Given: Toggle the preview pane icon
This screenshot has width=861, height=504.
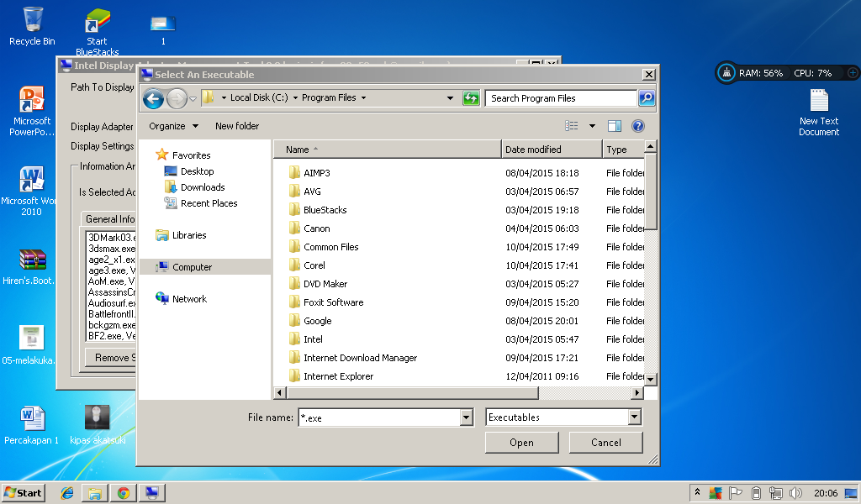Looking at the screenshot, I should (x=615, y=126).
